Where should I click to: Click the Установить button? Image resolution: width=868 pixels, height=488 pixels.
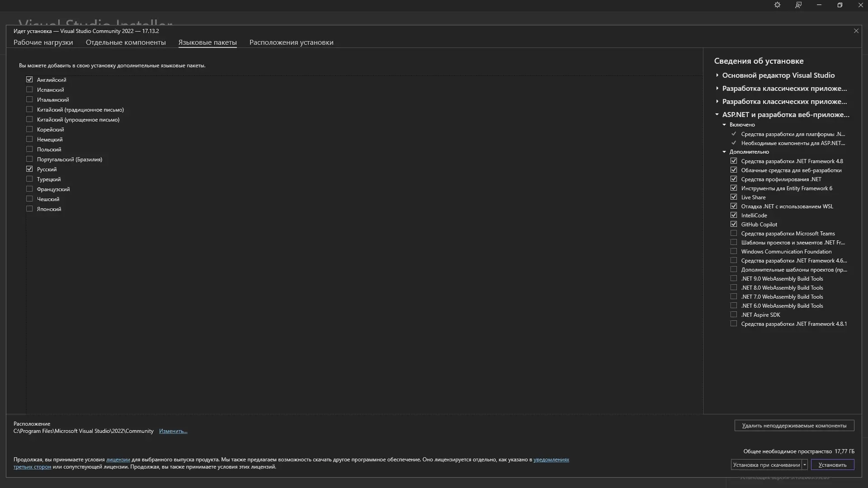[832, 465]
